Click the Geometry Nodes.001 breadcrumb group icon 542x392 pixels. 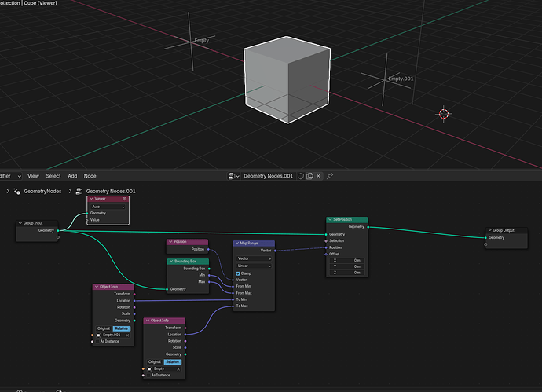79,191
